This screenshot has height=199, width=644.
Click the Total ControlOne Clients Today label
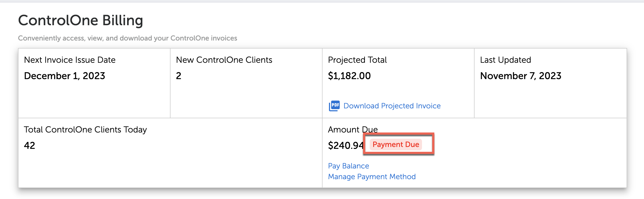(85, 130)
